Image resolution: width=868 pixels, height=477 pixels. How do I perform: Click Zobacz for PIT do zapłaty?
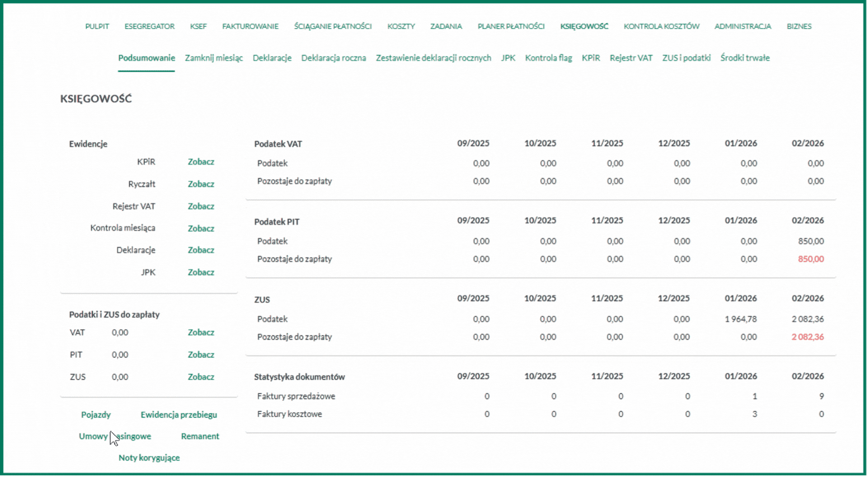click(x=201, y=355)
